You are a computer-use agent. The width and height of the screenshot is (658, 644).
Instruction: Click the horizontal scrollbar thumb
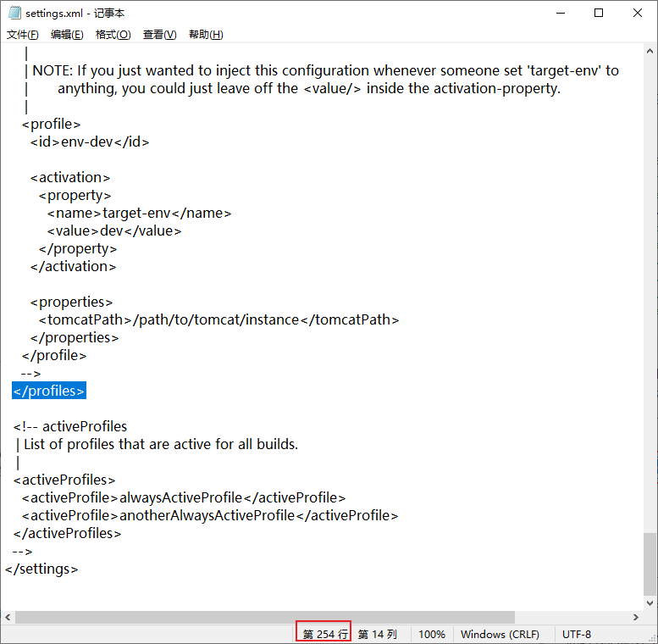pyautogui.click(x=264, y=618)
